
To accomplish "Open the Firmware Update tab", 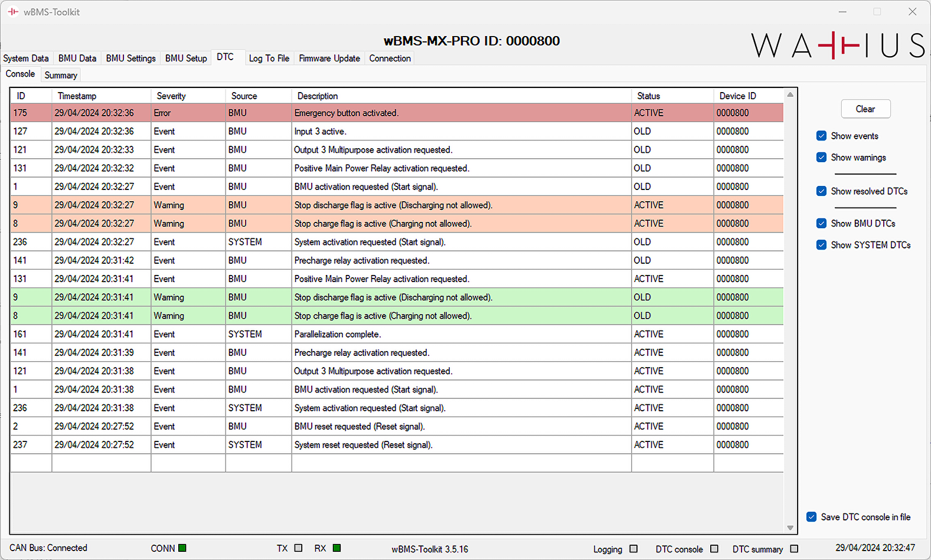I will [329, 58].
